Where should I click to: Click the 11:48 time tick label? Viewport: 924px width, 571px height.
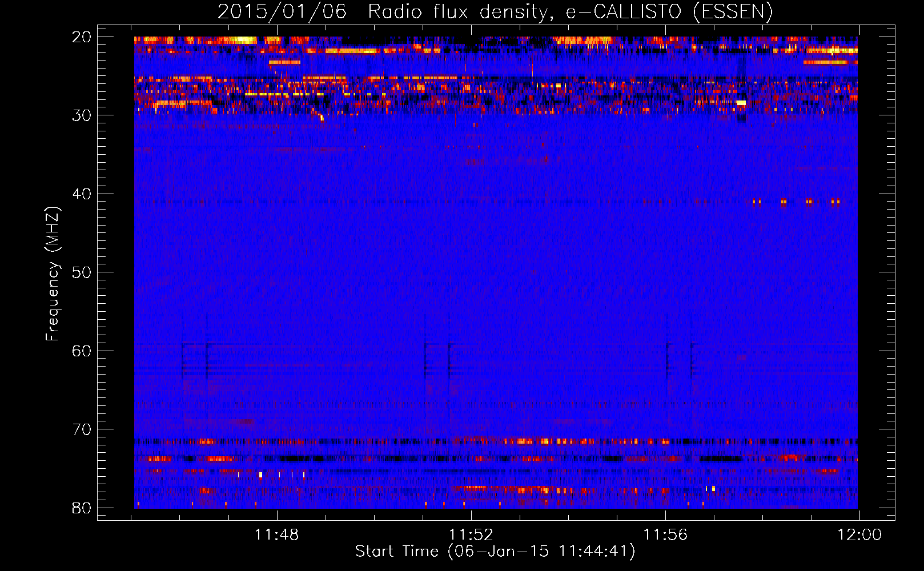click(x=276, y=535)
